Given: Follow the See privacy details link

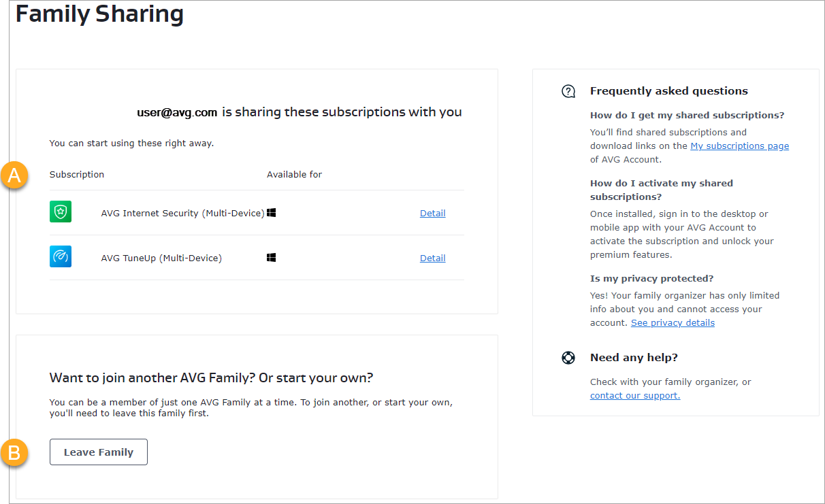Looking at the screenshot, I should [x=673, y=322].
